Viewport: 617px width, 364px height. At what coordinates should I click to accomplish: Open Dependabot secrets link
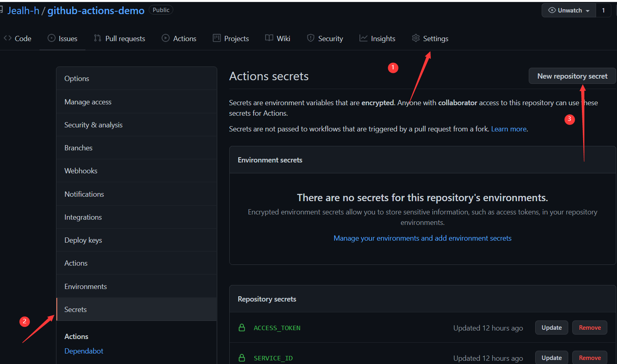pyautogui.click(x=84, y=351)
